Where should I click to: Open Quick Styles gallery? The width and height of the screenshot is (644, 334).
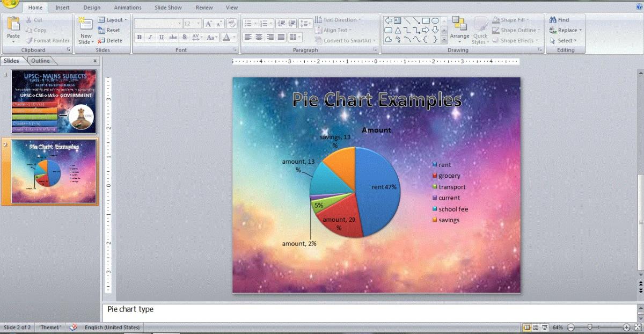click(x=480, y=31)
